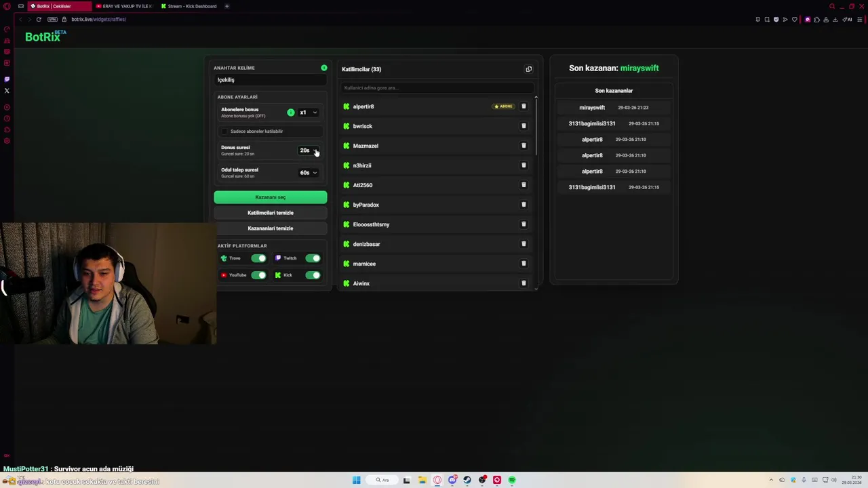Open Windows Start menu
This screenshot has width=868, height=488.
click(356, 480)
